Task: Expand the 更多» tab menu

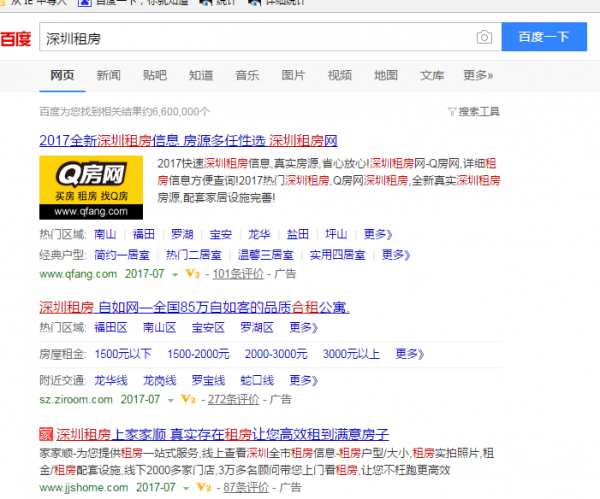Action: (477, 75)
